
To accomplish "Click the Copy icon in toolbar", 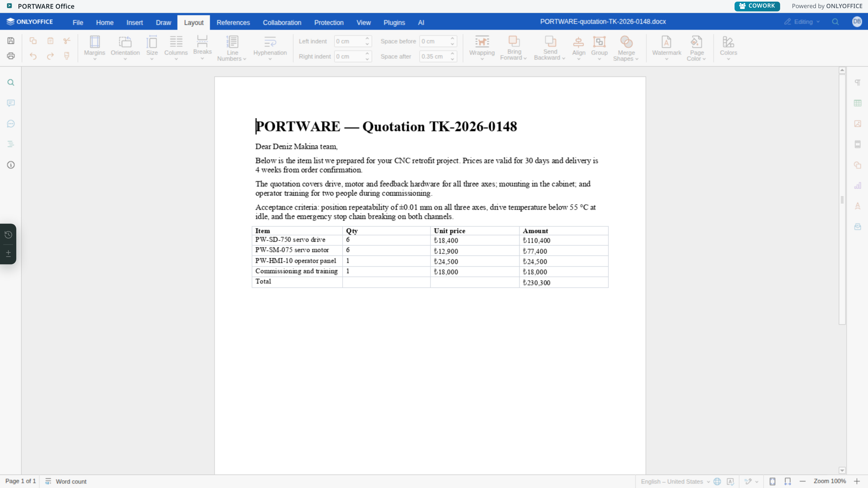I will [x=33, y=41].
